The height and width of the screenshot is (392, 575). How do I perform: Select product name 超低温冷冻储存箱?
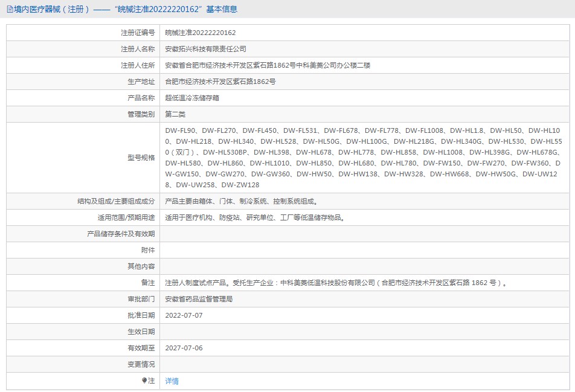pos(192,98)
